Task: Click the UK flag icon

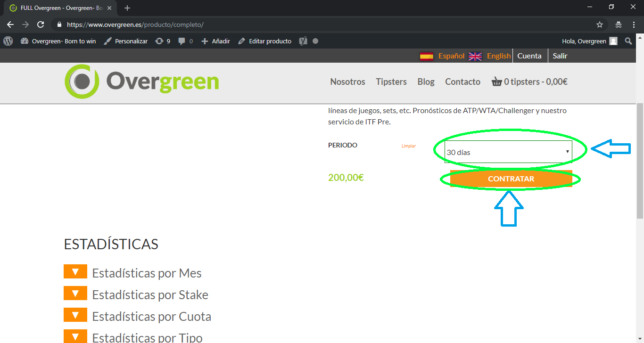Action: [475, 56]
